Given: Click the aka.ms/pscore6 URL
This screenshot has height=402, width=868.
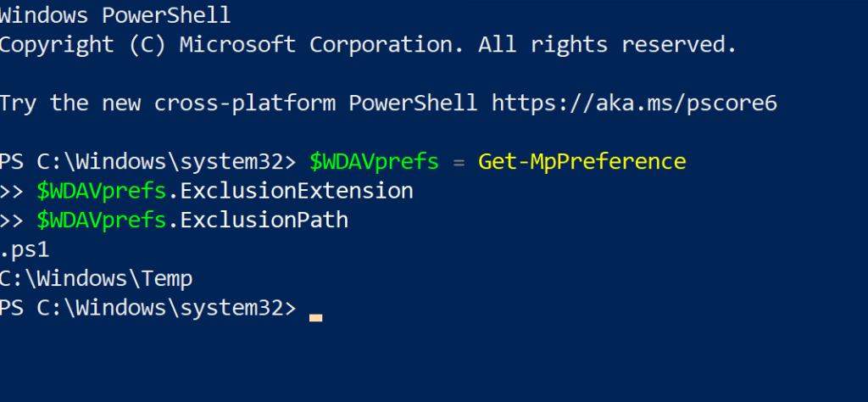Looking at the screenshot, I should tap(634, 103).
